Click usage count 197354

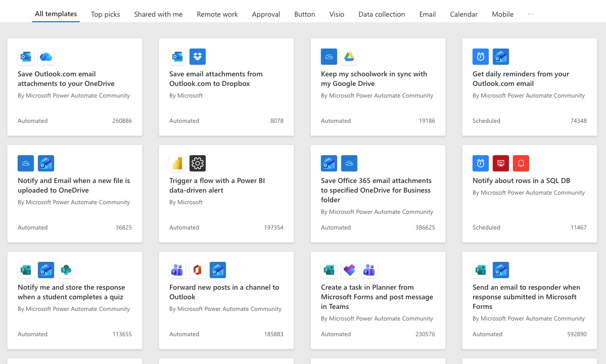273,227
